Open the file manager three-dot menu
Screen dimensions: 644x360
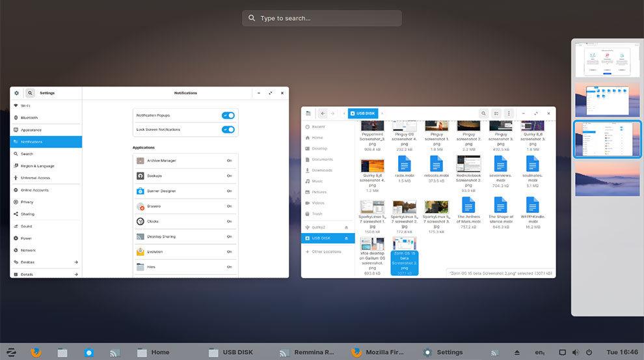(509, 113)
